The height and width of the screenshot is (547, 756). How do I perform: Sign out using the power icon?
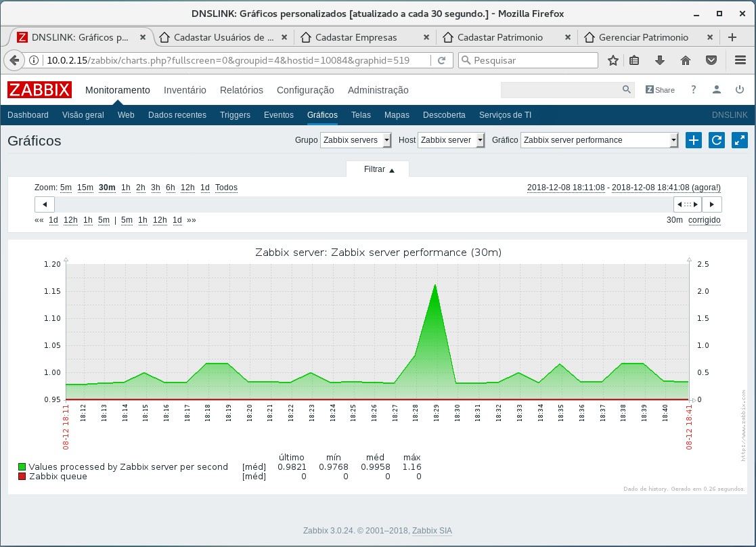pyautogui.click(x=740, y=90)
